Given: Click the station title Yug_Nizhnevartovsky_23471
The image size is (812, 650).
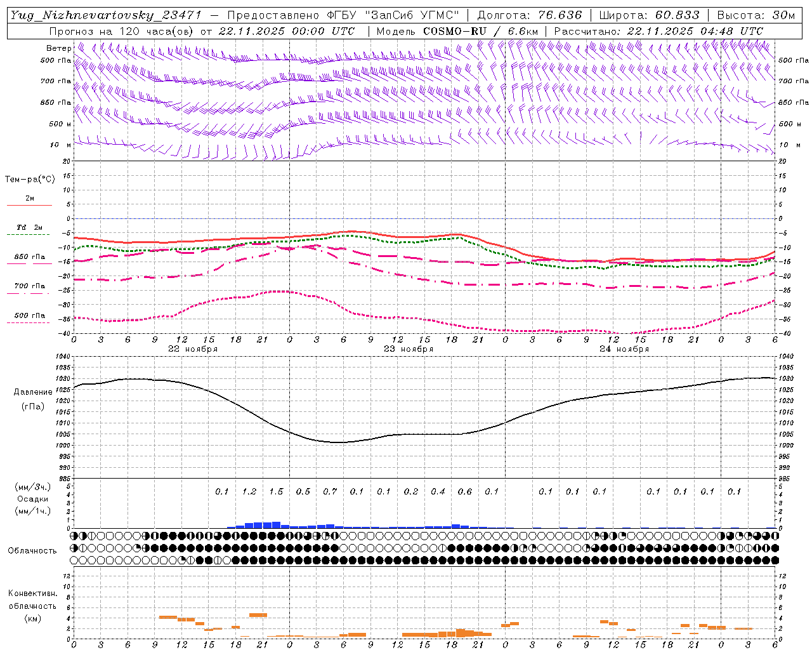Looking at the screenshot, I should tap(106, 15).
